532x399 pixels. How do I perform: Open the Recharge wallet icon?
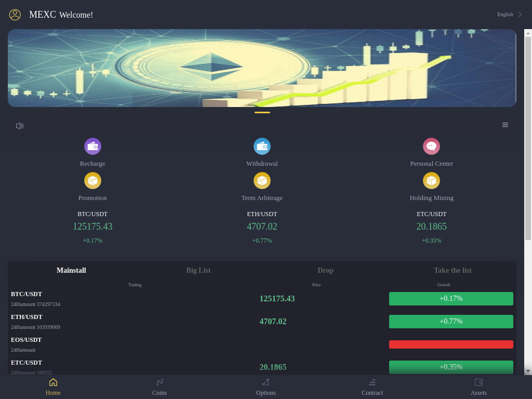pyautogui.click(x=92, y=147)
